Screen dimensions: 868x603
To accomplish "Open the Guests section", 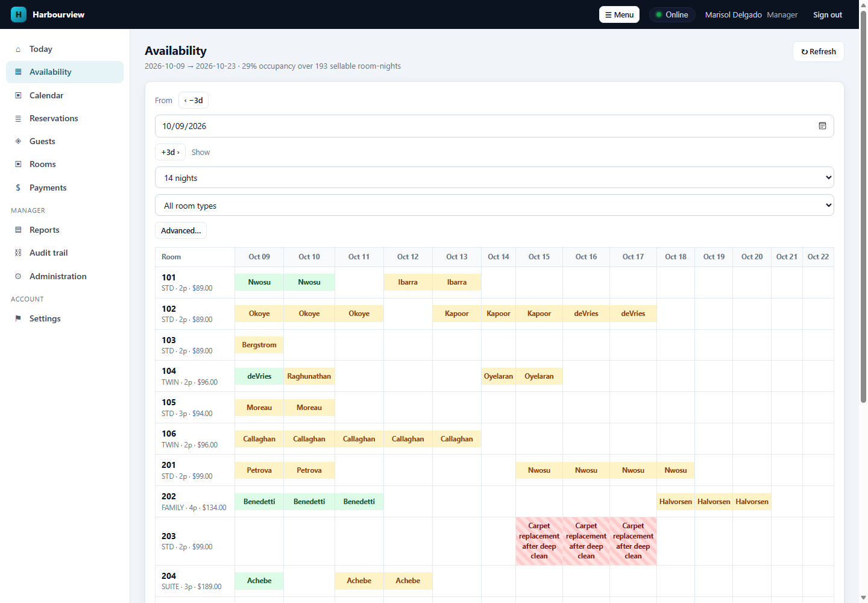I will 64,141.
